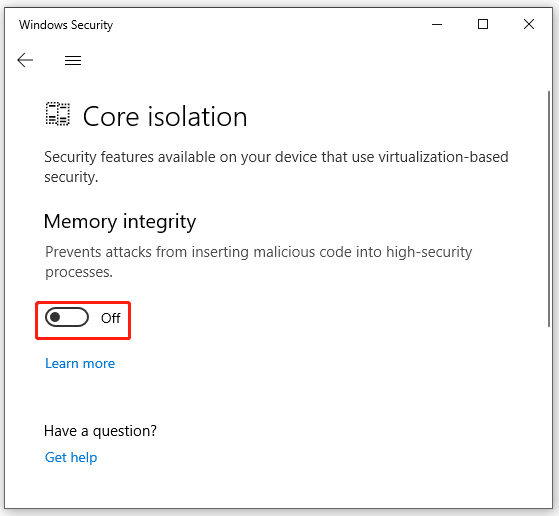Click the Off label beside the switch

click(x=111, y=318)
